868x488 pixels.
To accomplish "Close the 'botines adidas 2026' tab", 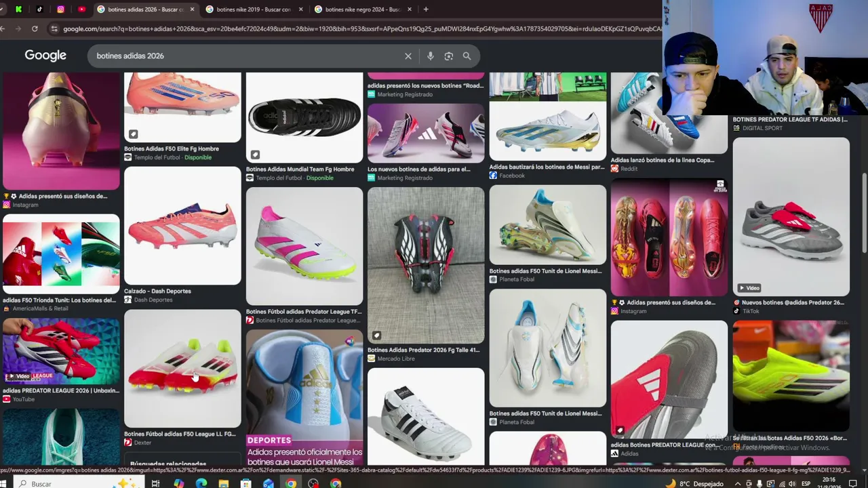I will click(193, 9).
